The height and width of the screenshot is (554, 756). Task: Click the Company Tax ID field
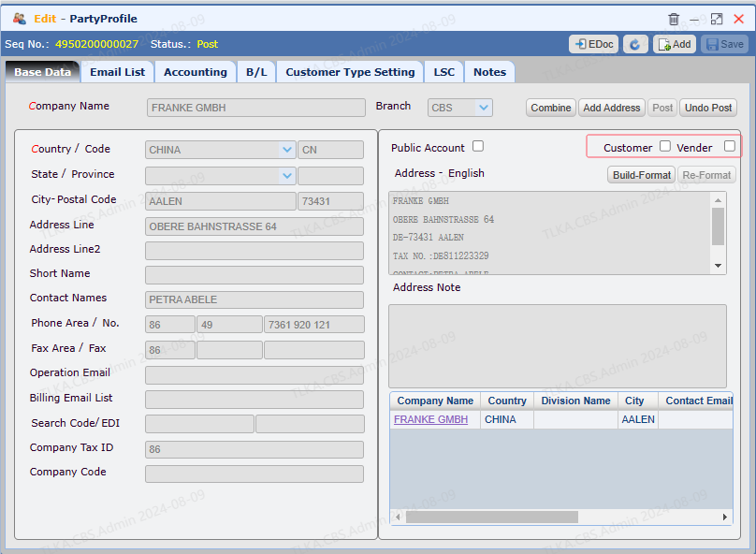pos(254,449)
